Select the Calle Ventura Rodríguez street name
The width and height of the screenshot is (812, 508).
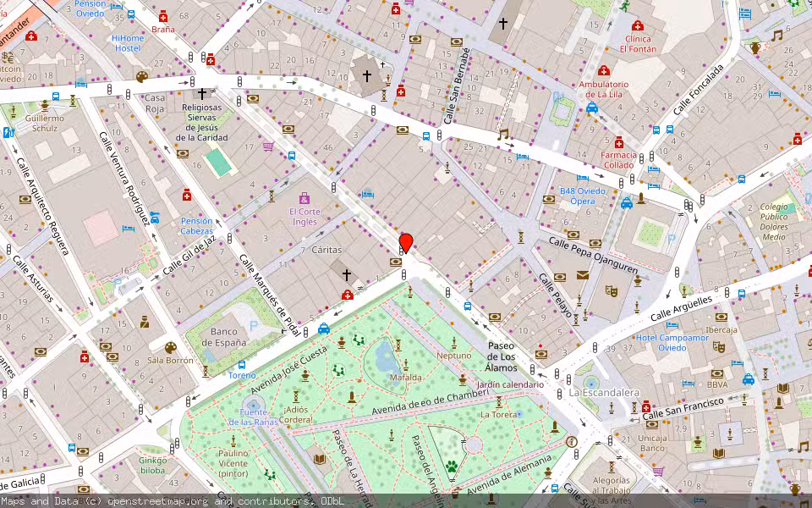point(124,179)
